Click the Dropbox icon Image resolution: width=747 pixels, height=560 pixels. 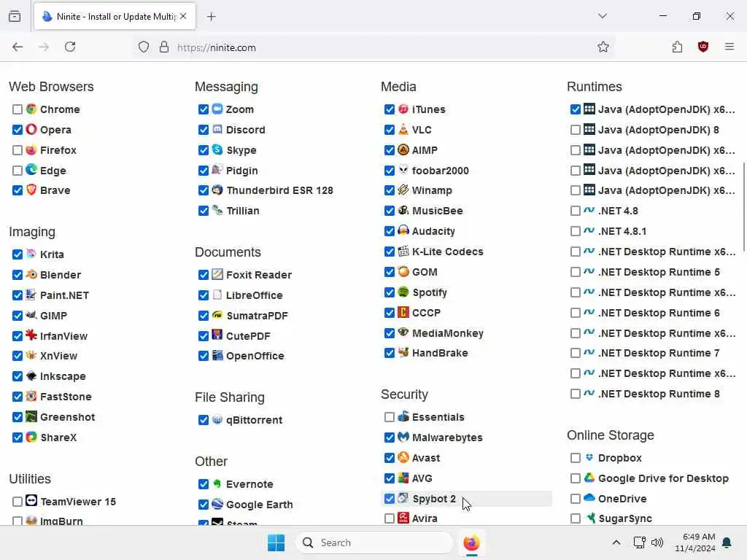(589, 458)
